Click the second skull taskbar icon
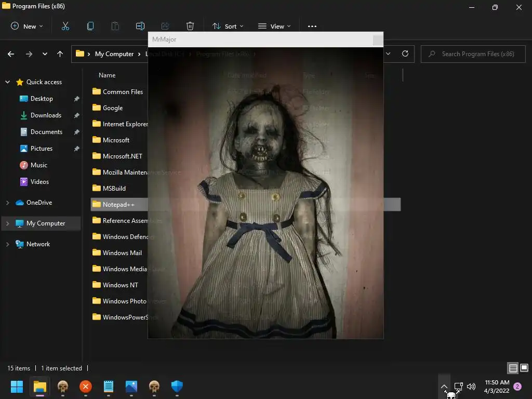 154,387
